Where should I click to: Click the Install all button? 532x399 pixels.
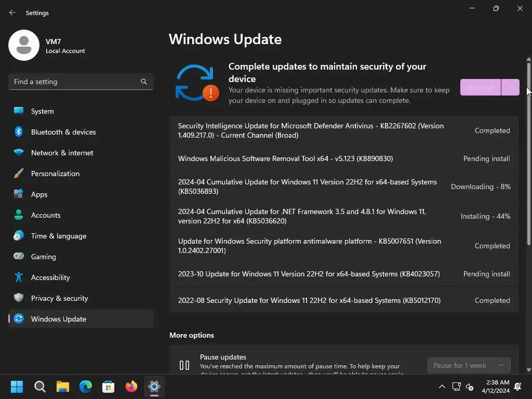tap(481, 87)
